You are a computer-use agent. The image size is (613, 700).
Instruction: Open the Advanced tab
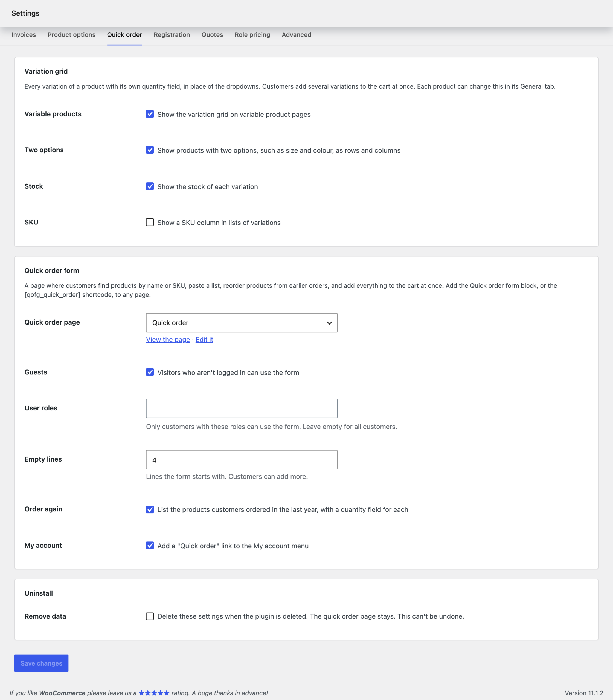pyautogui.click(x=296, y=34)
